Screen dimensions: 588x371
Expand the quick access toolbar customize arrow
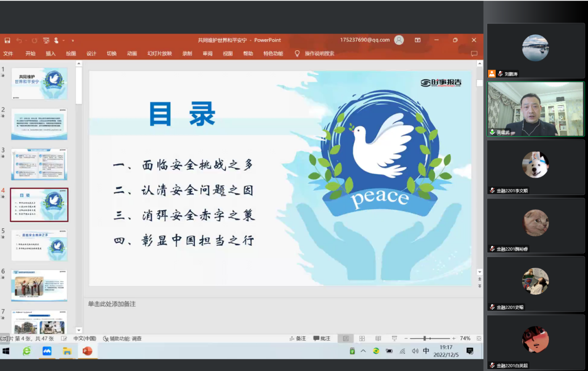73,40
